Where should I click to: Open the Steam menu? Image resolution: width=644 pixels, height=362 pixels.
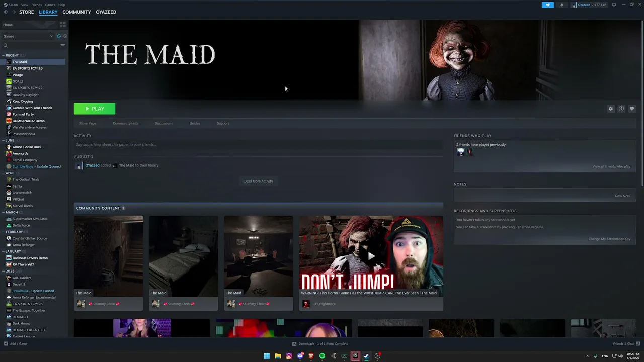(x=13, y=5)
